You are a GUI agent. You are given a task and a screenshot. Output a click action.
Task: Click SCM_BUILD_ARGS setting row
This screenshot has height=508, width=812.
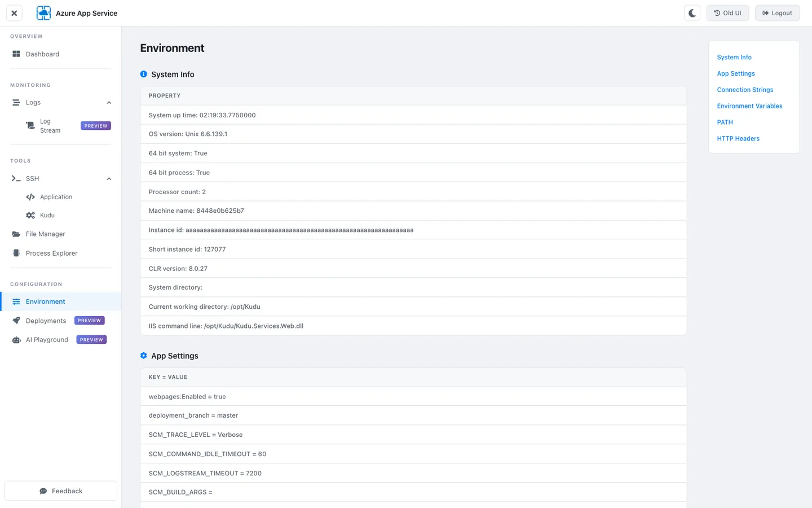click(x=413, y=493)
